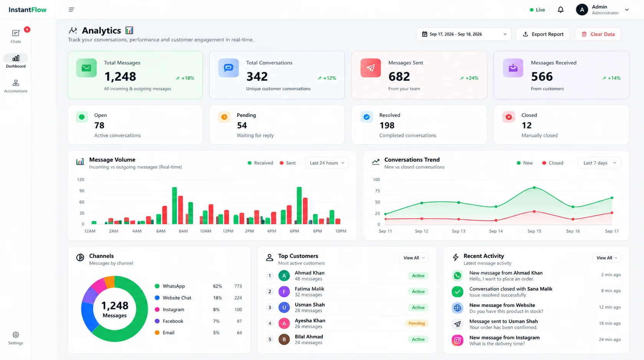Open the Last 7 days dropdown
This screenshot has width=644, height=360.
tap(599, 163)
